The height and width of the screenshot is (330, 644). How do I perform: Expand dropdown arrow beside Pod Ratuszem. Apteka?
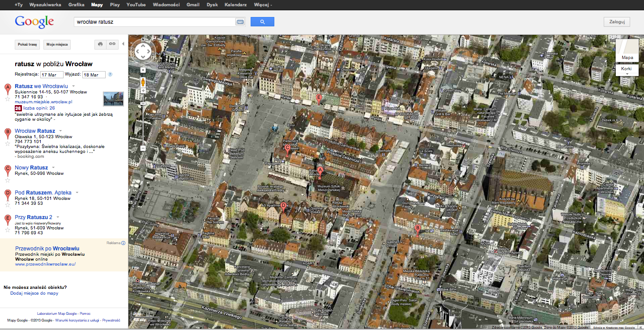pos(77,193)
